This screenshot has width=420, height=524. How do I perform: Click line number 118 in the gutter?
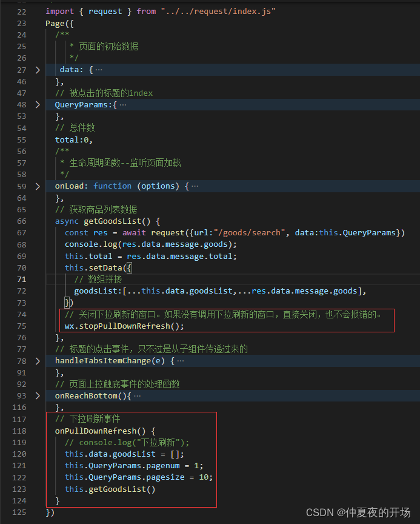coord(19,431)
